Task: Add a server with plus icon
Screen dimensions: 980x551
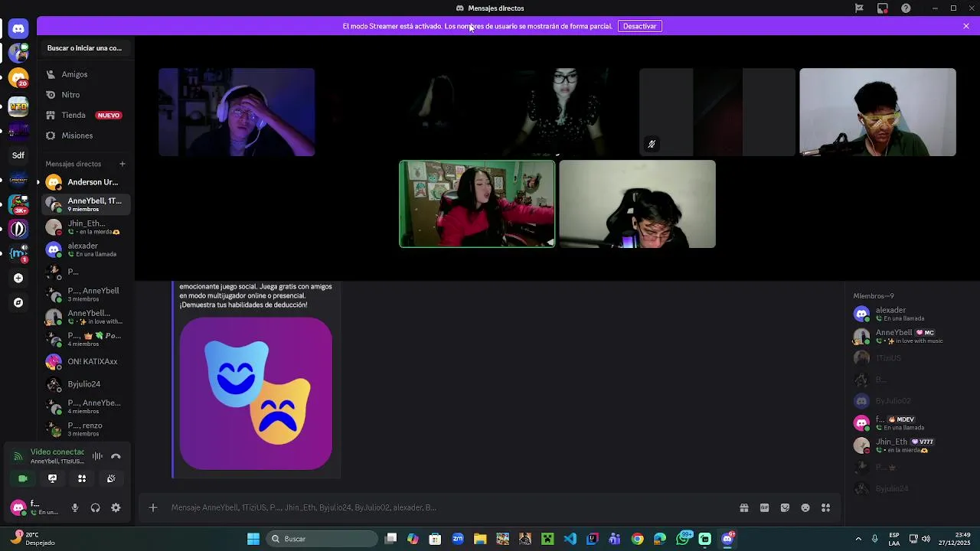Action: [x=18, y=278]
